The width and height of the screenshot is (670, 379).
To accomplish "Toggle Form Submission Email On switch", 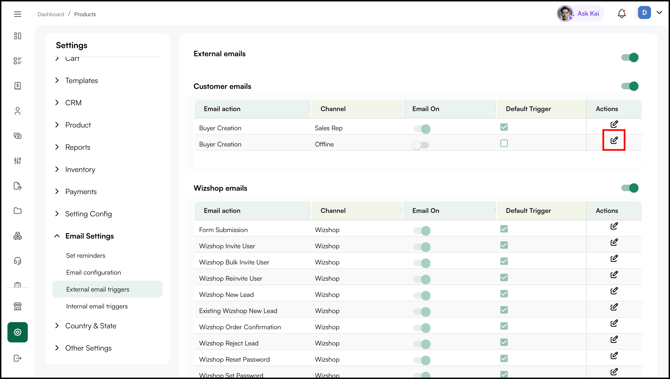I will (x=422, y=231).
